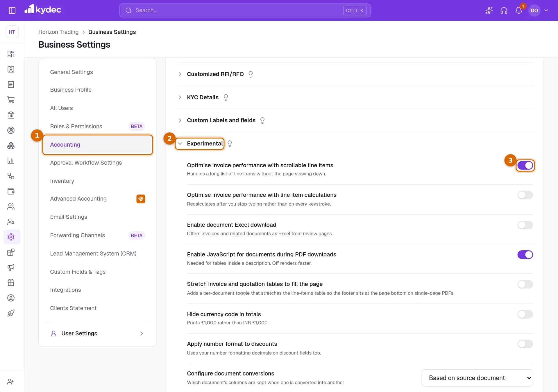Viewport: 558px width, 392px height.
Task: Open the dashboard grid icon in sidebar
Action: [11, 54]
